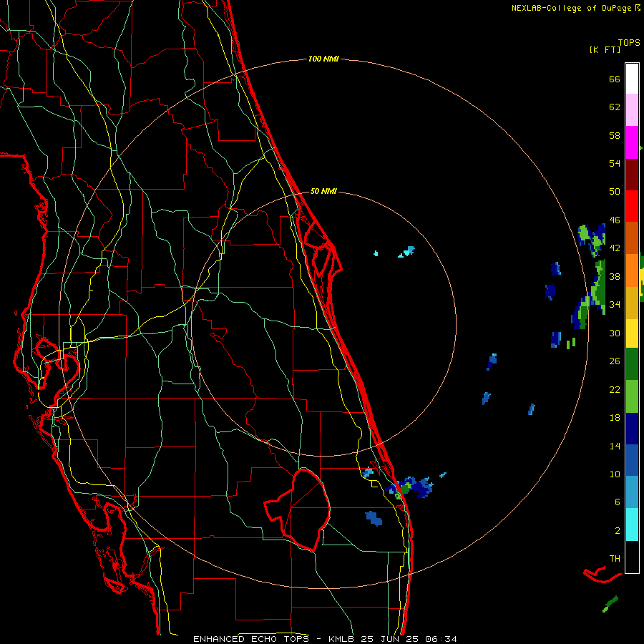Click the blue echo east of Lake Okeechobee
Screen dimensions: 644x644
374,518
